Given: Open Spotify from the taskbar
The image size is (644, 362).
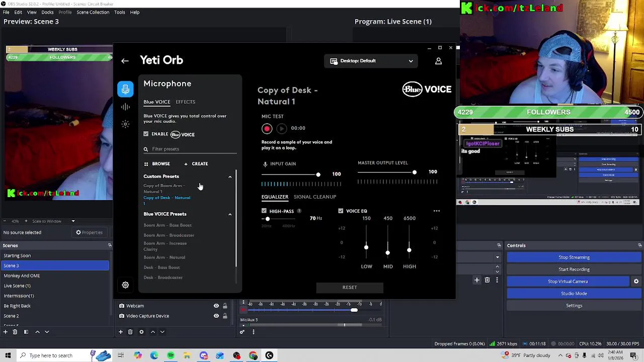Looking at the screenshot, I should coord(171,355).
